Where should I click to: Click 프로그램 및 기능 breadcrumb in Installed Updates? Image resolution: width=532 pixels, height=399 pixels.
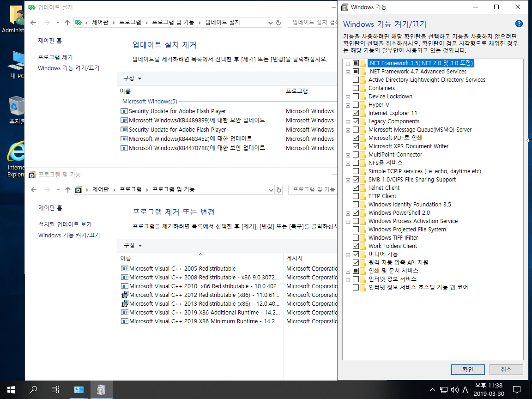[173, 22]
